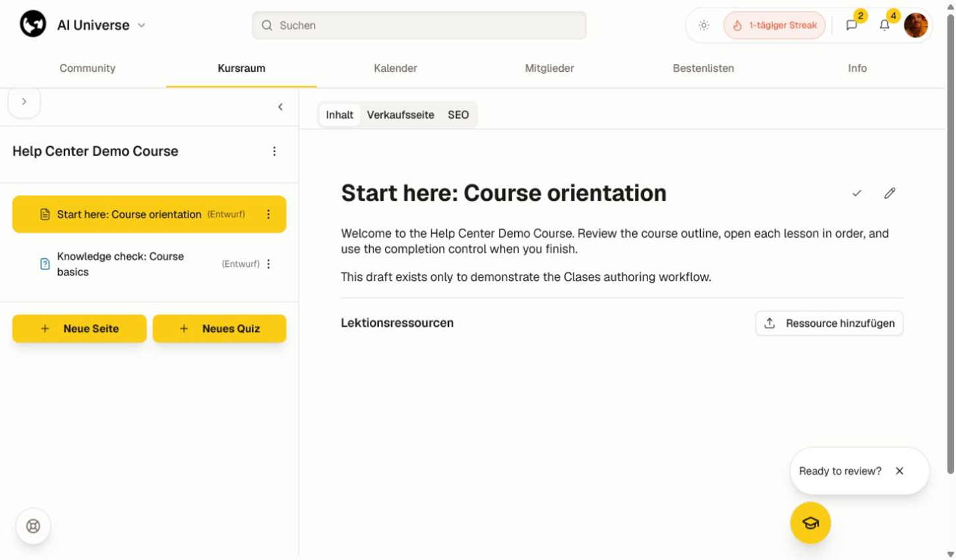Select the Verkaufsseite sub-tab
956x560 pixels.
click(400, 115)
